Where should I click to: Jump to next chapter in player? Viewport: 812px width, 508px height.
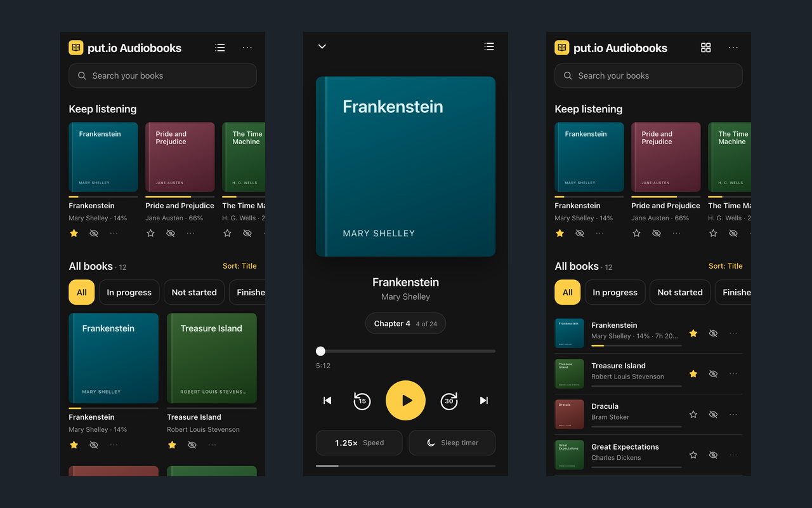pyautogui.click(x=484, y=401)
